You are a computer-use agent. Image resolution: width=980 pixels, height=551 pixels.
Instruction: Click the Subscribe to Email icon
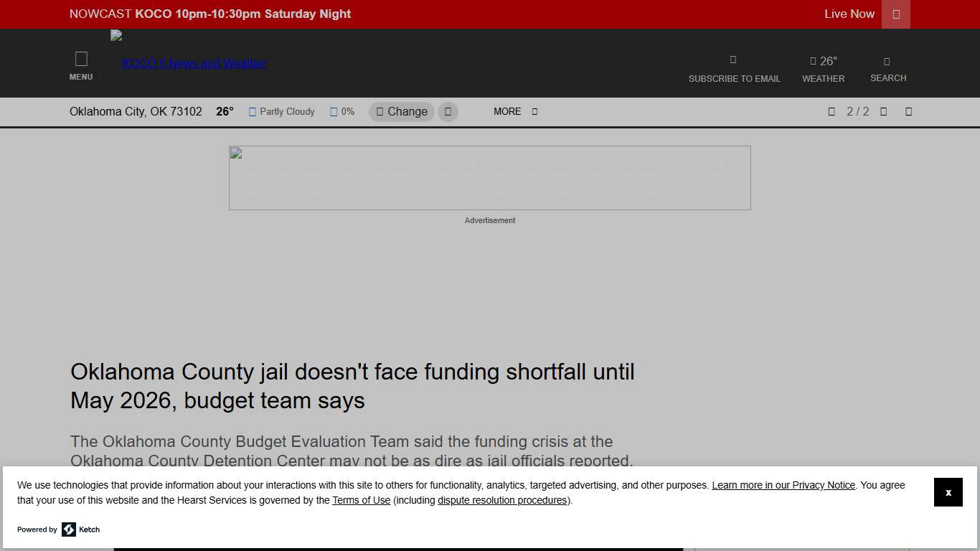tap(732, 60)
